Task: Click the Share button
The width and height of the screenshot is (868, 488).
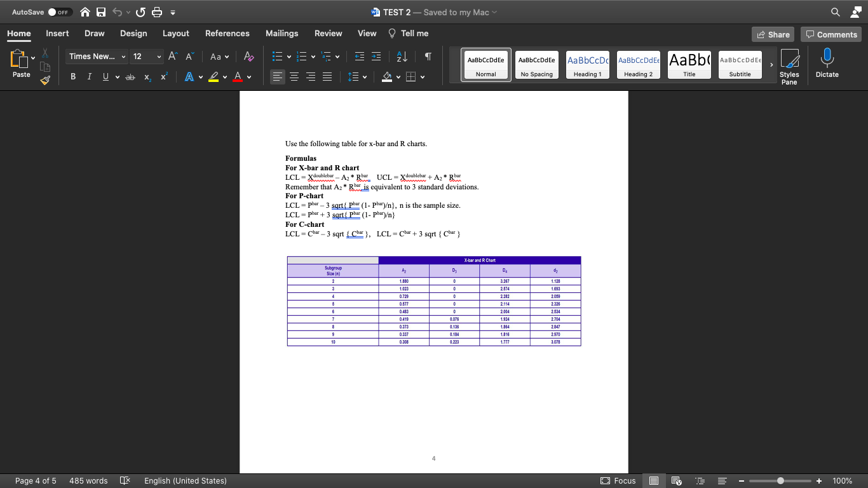Action: 773,34
